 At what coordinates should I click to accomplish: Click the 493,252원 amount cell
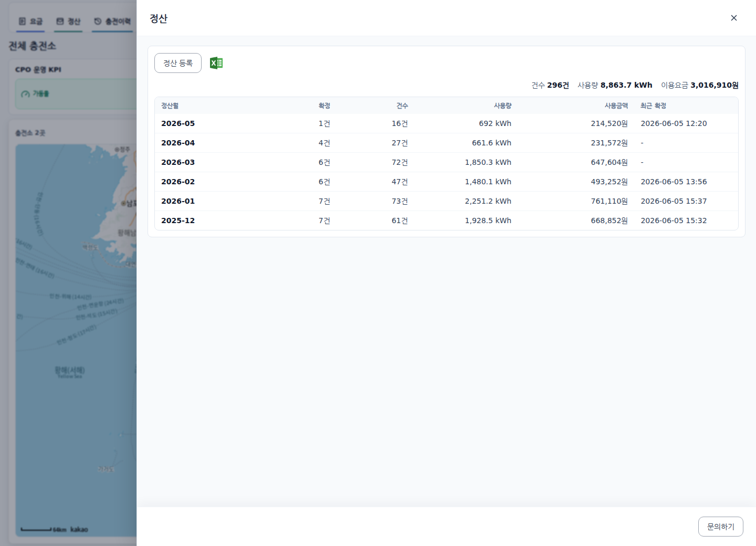(x=610, y=182)
